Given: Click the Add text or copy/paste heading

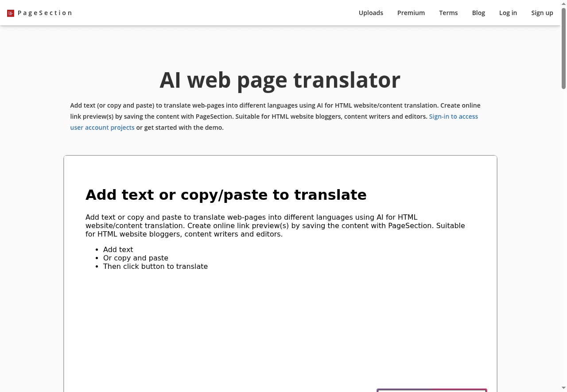Looking at the screenshot, I should pos(226,195).
